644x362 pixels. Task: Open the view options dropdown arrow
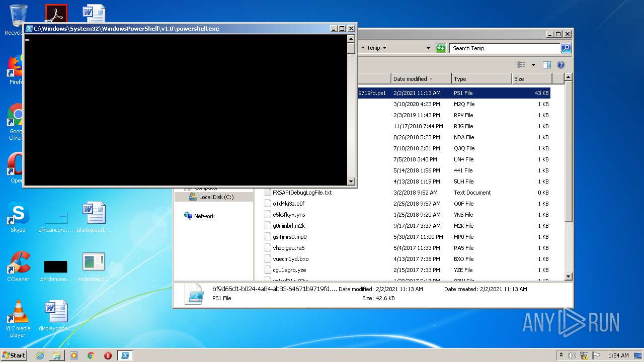click(533, 65)
